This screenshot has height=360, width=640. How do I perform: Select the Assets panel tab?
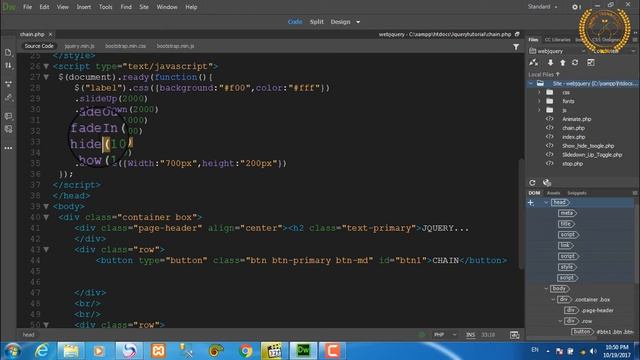(553, 193)
